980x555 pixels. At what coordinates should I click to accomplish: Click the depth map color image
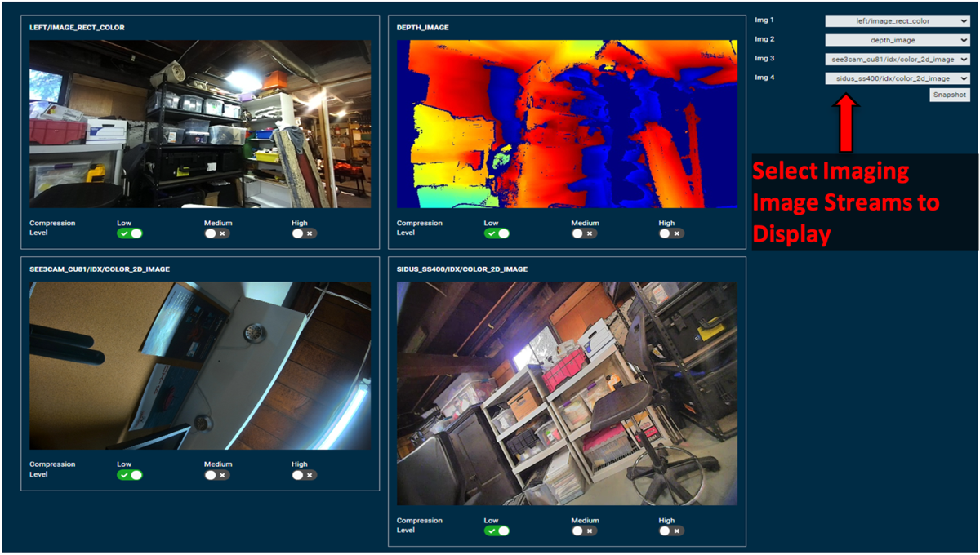567,124
